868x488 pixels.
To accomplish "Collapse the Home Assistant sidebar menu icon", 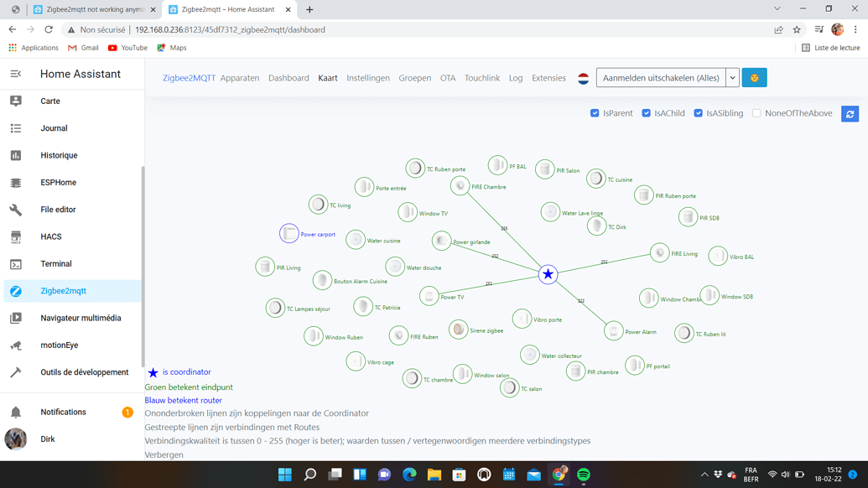I will [x=15, y=74].
